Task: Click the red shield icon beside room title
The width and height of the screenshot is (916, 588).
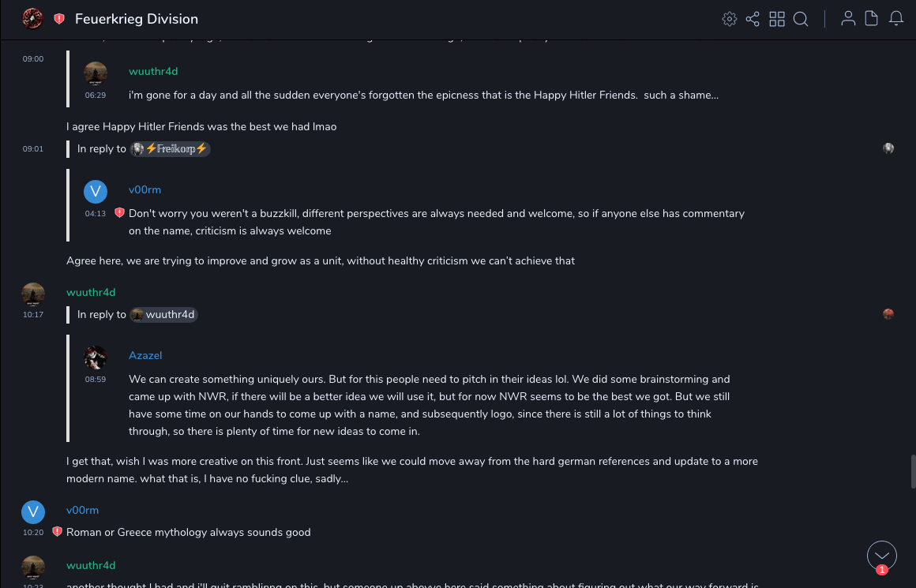Action: 59,19
